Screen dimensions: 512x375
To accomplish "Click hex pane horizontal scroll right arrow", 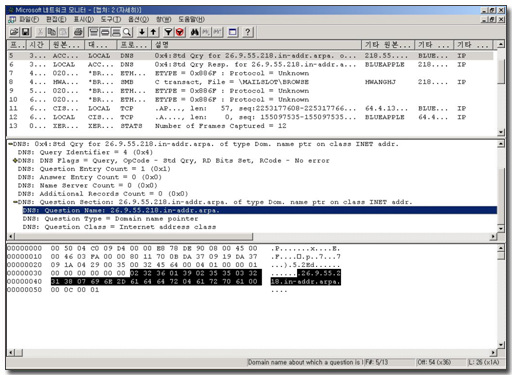I will click(493, 352).
